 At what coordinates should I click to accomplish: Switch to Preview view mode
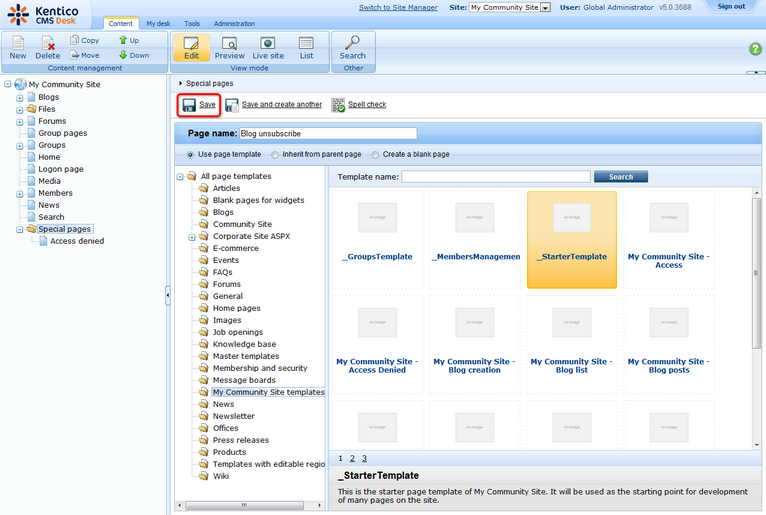pyautogui.click(x=230, y=48)
